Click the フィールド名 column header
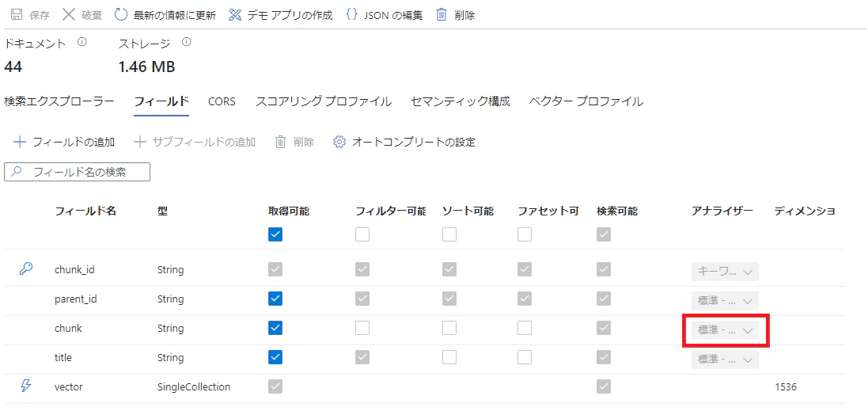Image resolution: width=868 pixels, height=411 pixels. 85,211
